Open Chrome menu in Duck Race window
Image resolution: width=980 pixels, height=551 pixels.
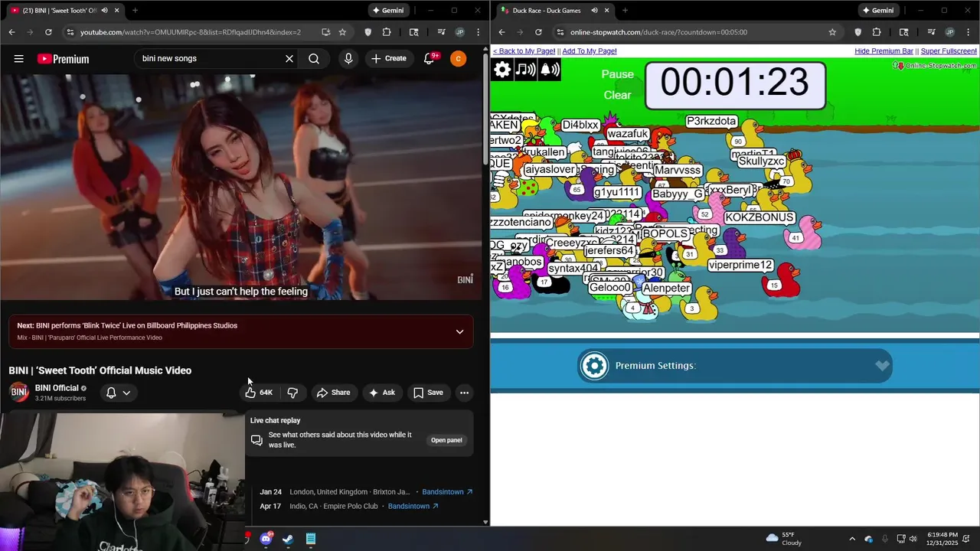(x=969, y=32)
